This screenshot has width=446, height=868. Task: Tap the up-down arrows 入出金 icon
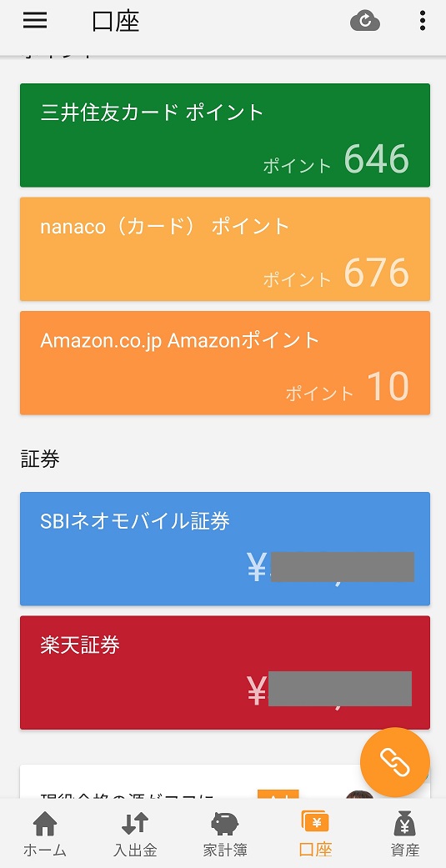pyautogui.click(x=135, y=824)
